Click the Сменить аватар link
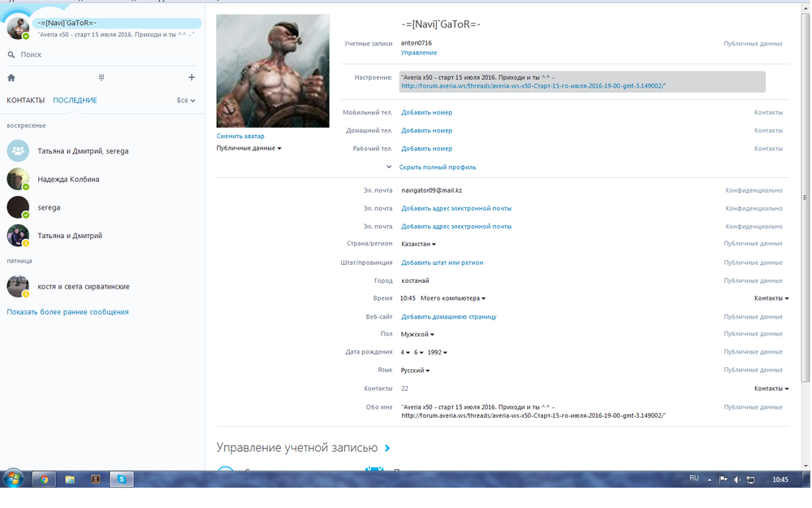The width and height of the screenshot is (812, 508). tap(240, 136)
